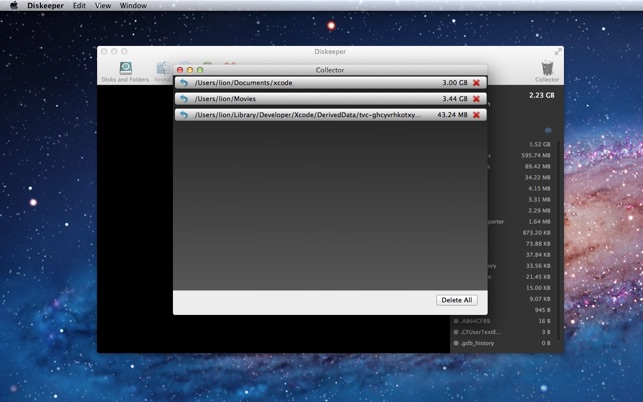Remove the /Users/lion/Documents/xcode item with its red X
Screen dimensions: 643x402
point(476,83)
